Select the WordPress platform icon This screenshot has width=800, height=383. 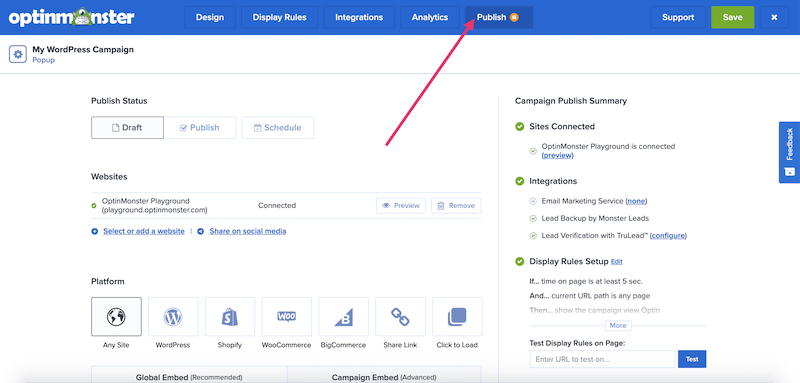tap(173, 317)
